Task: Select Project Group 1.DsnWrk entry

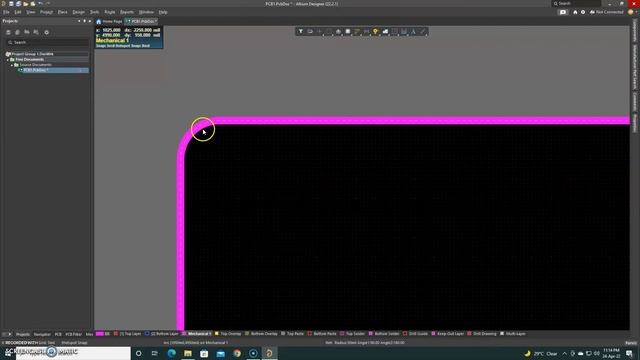Action: point(32,54)
